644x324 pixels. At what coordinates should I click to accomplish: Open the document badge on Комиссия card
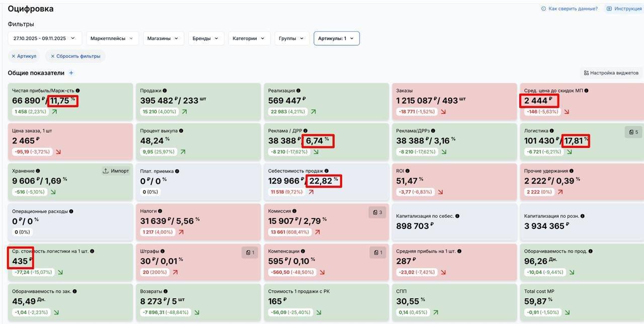(x=377, y=212)
